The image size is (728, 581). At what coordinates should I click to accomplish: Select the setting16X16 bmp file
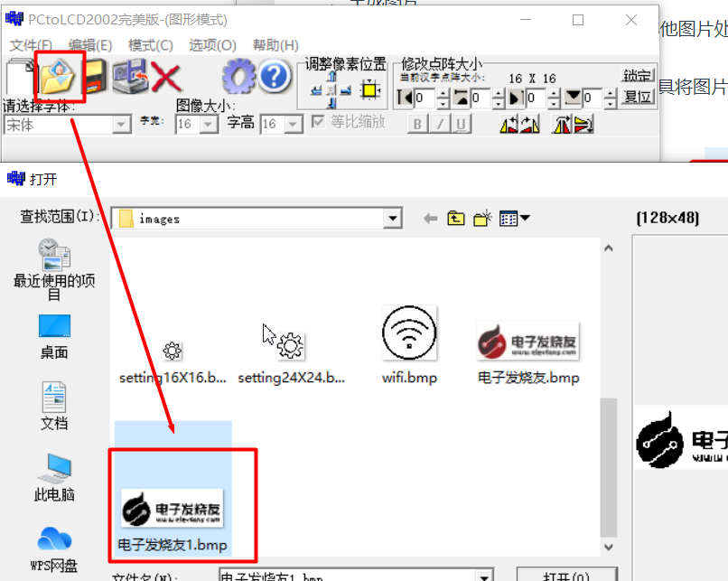click(173, 362)
